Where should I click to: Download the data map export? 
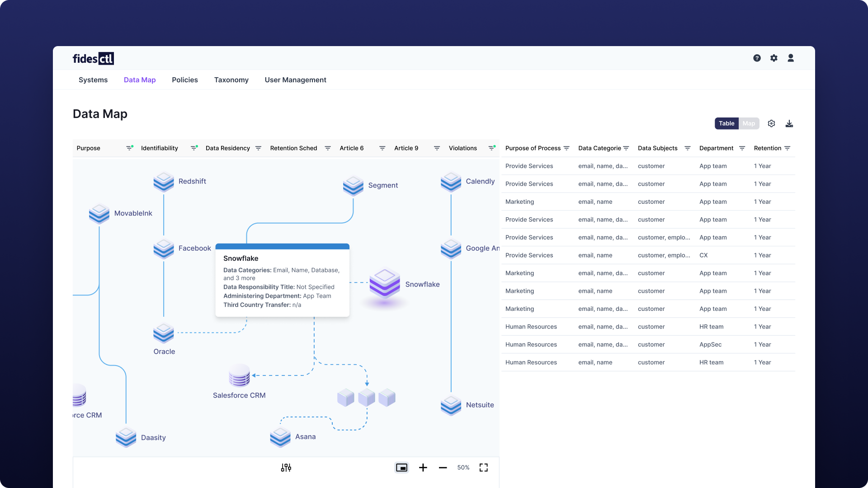(x=789, y=124)
